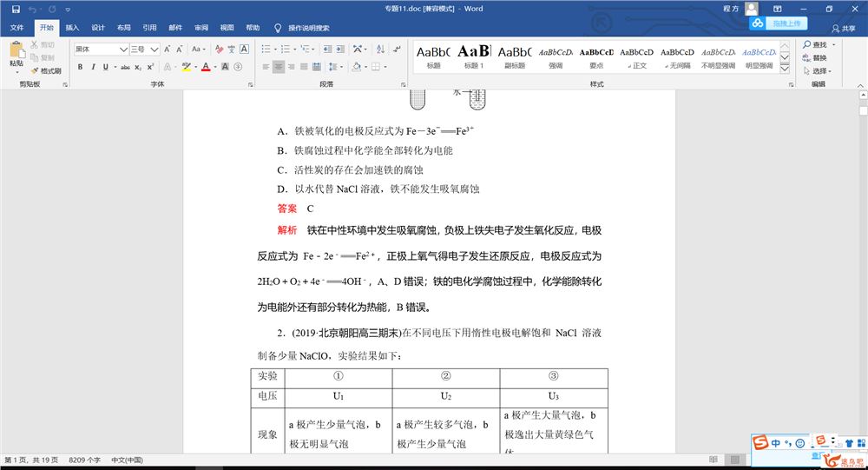Toggle Strikethrough (abc) formatting
This screenshot has height=470, width=868.
tap(125, 67)
